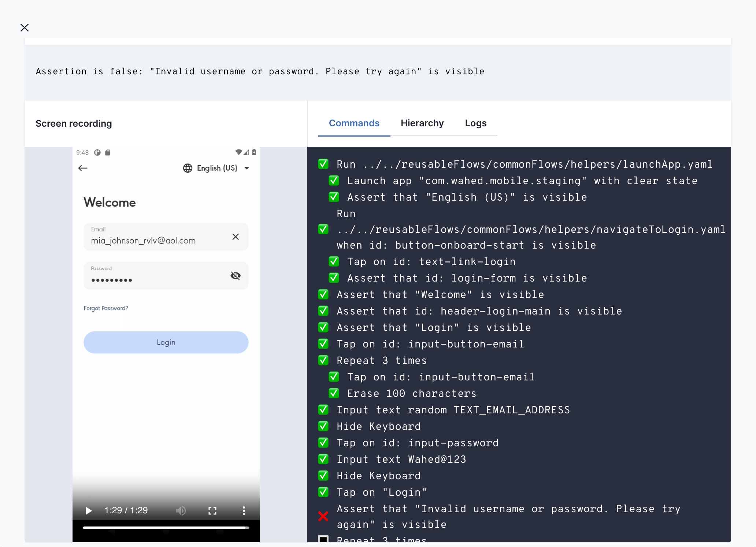756x547 pixels.
Task: Select the Commands tab
Action: pyautogui.click(x=354, y=123)
